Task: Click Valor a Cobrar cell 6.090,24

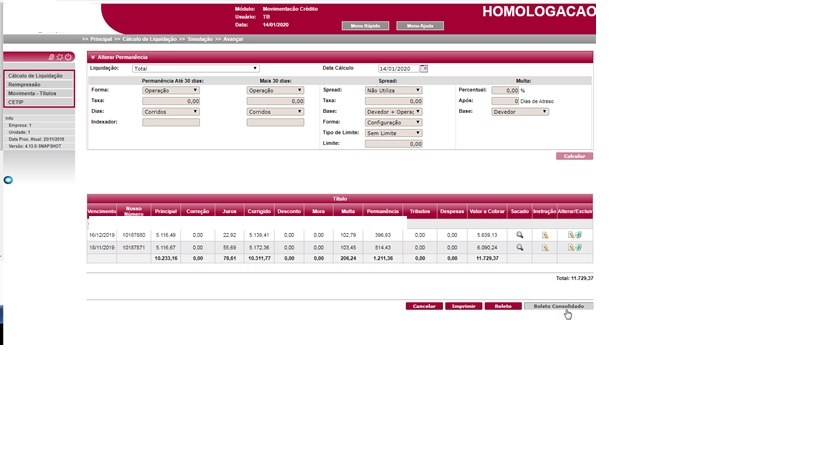Action: 487,248
